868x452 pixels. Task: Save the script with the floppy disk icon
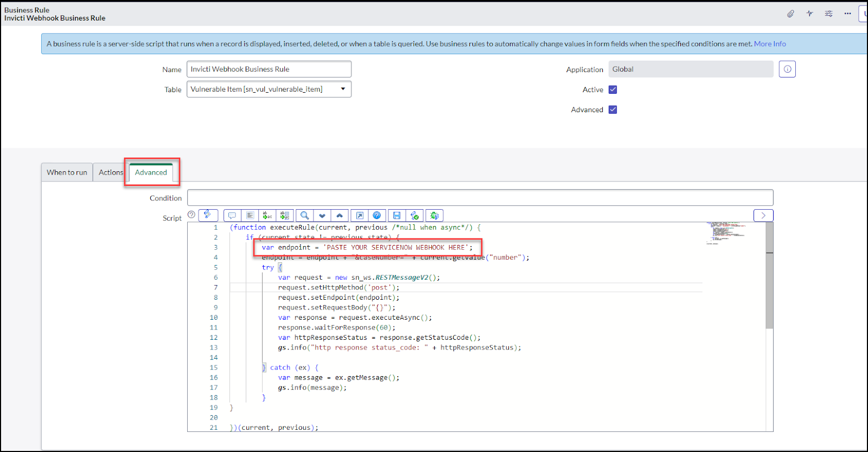397,215
